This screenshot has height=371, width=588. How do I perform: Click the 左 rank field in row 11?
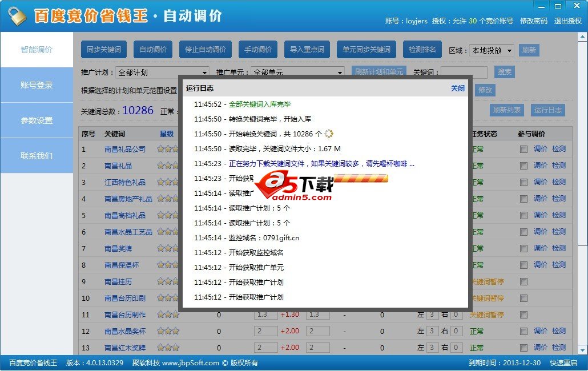pos(432,315)
